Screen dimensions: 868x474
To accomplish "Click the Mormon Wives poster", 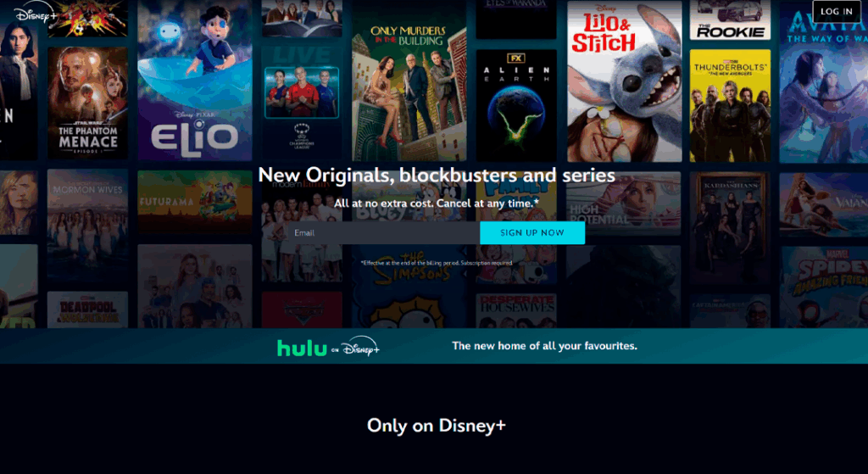I will 87,225.
